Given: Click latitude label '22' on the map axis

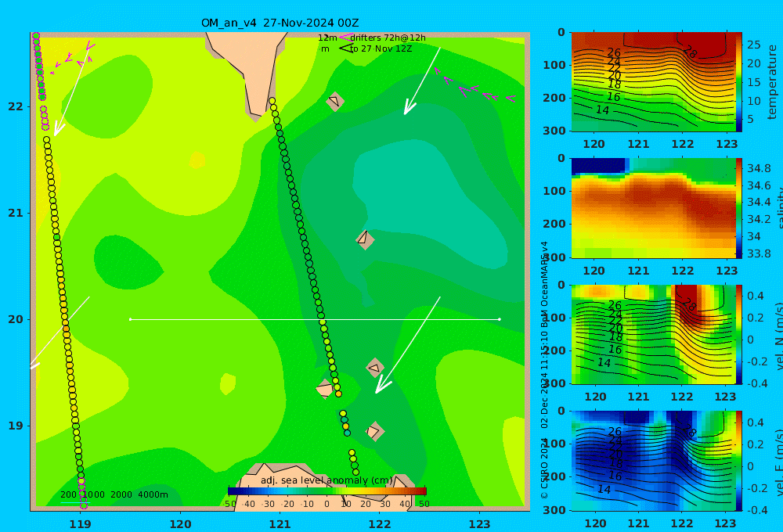Looking at the screenshot, I should point(16,106).
